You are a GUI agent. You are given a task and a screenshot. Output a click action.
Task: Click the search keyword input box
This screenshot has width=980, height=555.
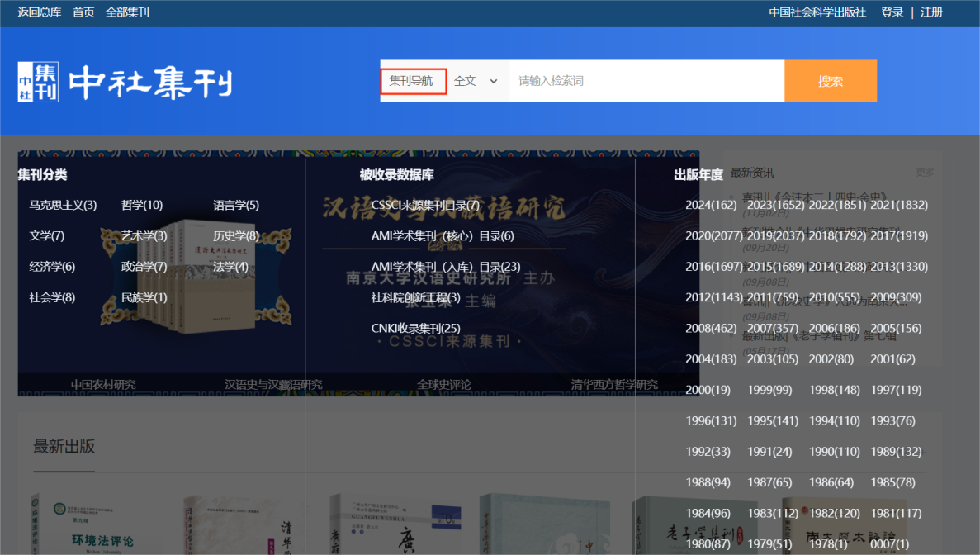(646, 81)
